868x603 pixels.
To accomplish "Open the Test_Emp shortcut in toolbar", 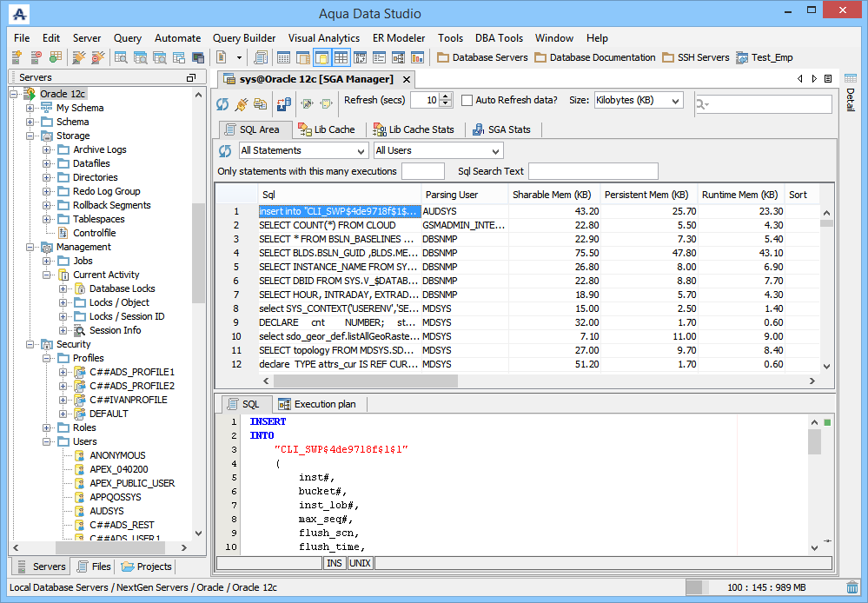I will click(764, 58).
